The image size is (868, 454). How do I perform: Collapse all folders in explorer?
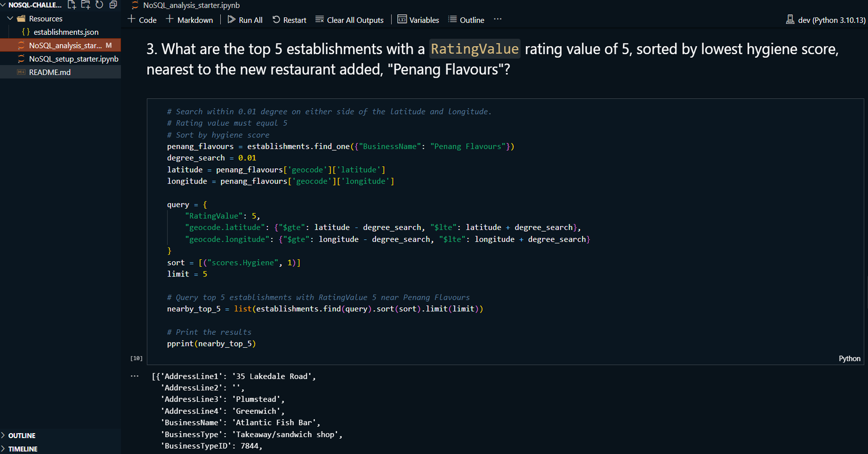click(x=113, y=5)
